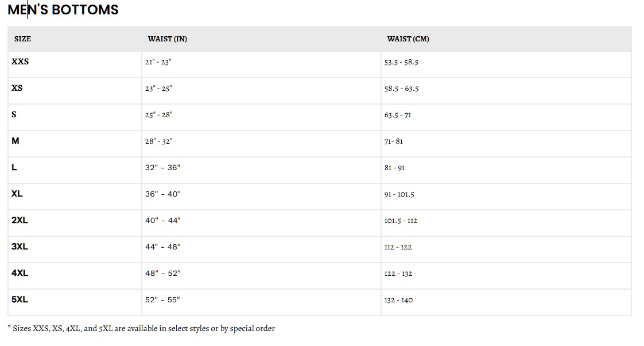This screenshot has width=644, height=346.
Task: Click the WAIST (CM) column header
Action: (x=408, y=39)
